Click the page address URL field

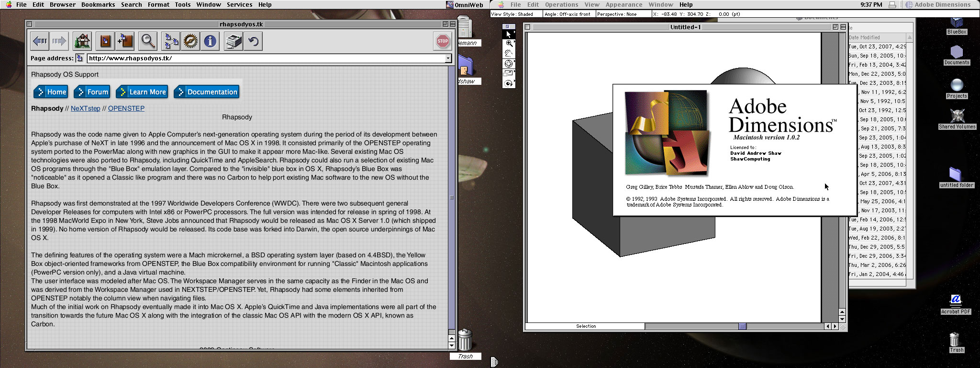click(266, 58)
